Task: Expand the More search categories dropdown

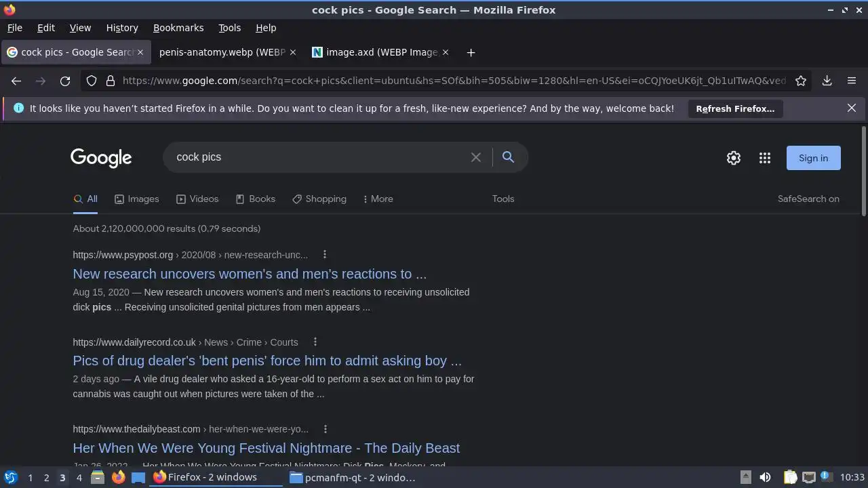Action: point(378,199)
